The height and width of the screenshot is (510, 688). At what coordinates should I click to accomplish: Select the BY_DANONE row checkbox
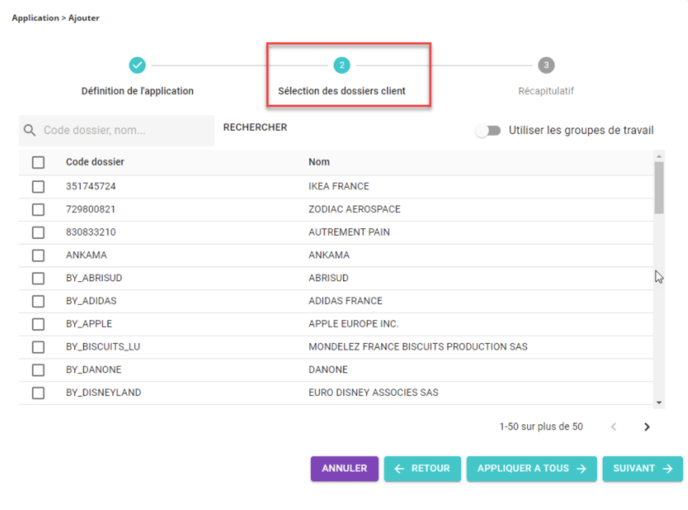(x=38, y=370)
